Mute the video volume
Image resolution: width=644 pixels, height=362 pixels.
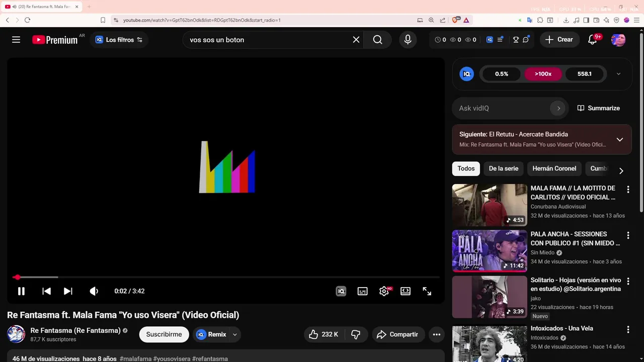[94, 291]
